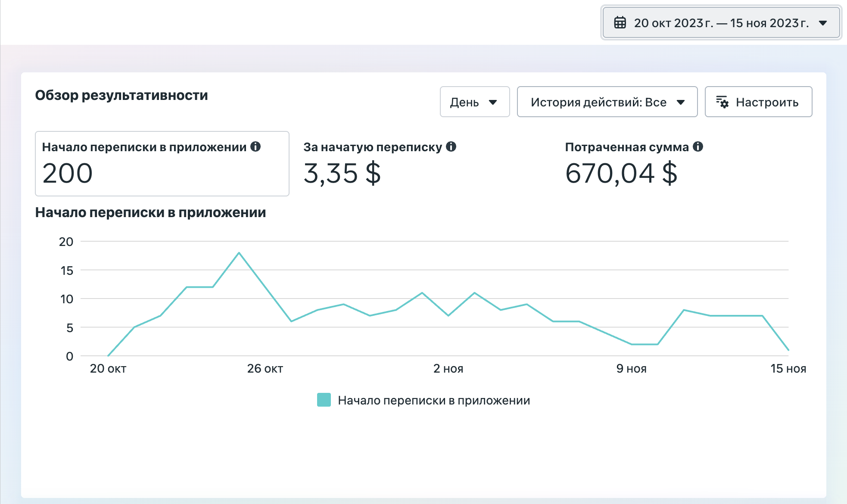Click the 2 ноя axis label

(x=448, y=368)
